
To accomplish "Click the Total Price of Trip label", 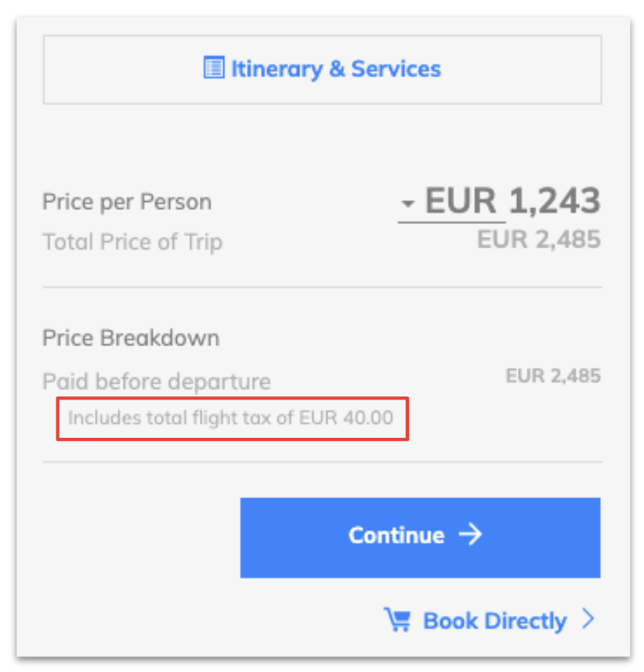I will pyautogui.click(x=132, y=242).
